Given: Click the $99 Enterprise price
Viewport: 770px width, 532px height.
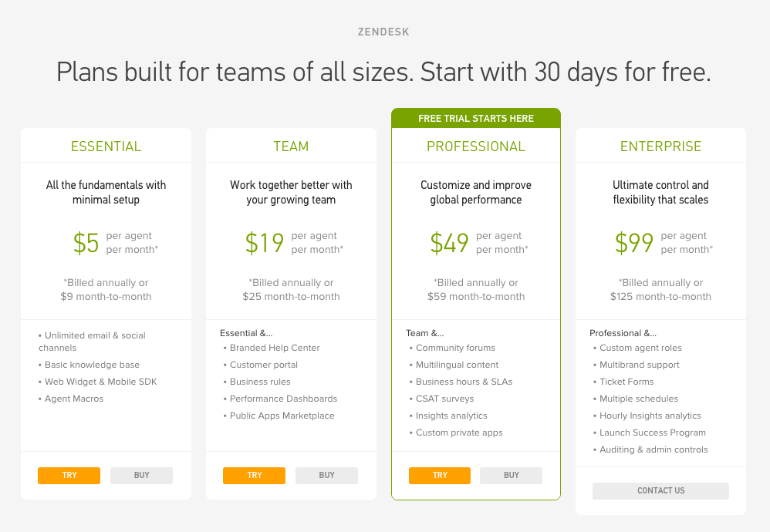Looking at the screenshot, I should 634,243.
